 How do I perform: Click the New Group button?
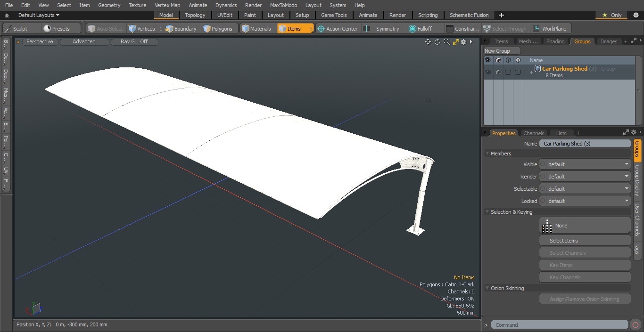click(502, 51)
